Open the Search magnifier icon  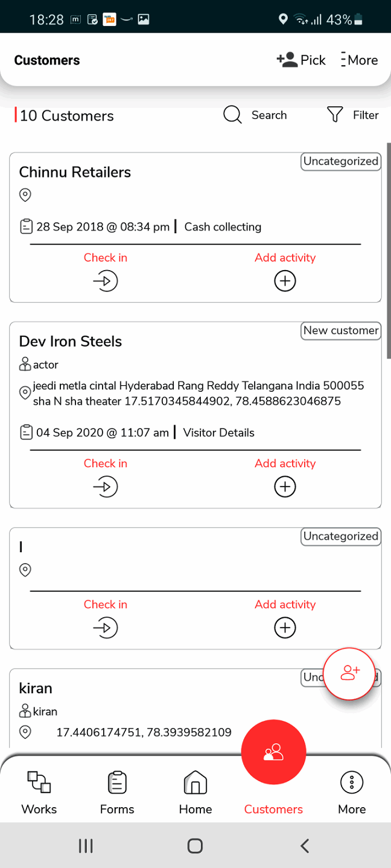232,115
